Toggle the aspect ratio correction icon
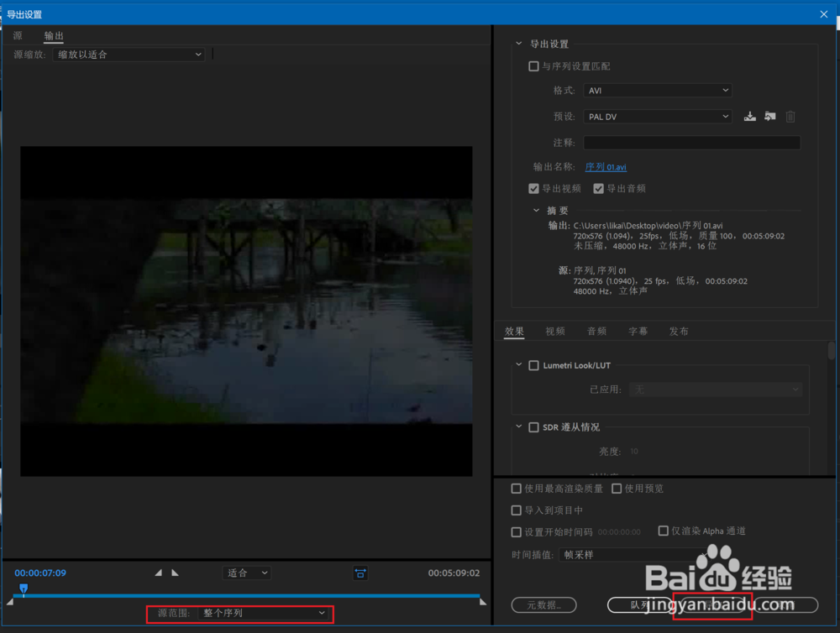Image resolution: width=840 pixels, height=633 pixels. click(x=360, y=573)
